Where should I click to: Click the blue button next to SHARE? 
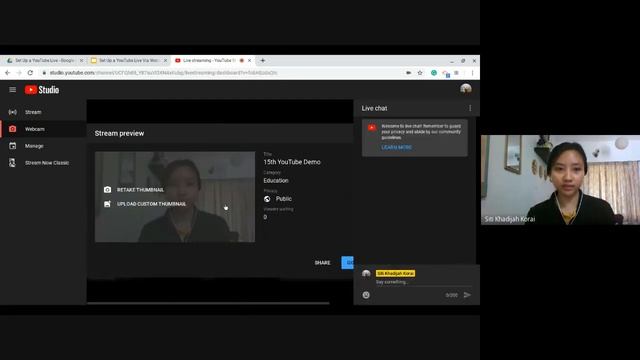coord(347,262)
